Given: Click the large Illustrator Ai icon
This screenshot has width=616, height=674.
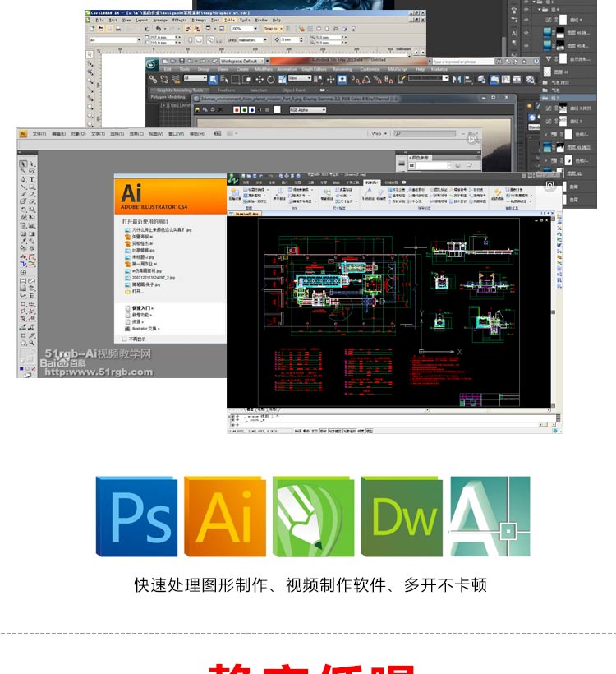Looking at the screenshot, I should [x=225, y=516].
